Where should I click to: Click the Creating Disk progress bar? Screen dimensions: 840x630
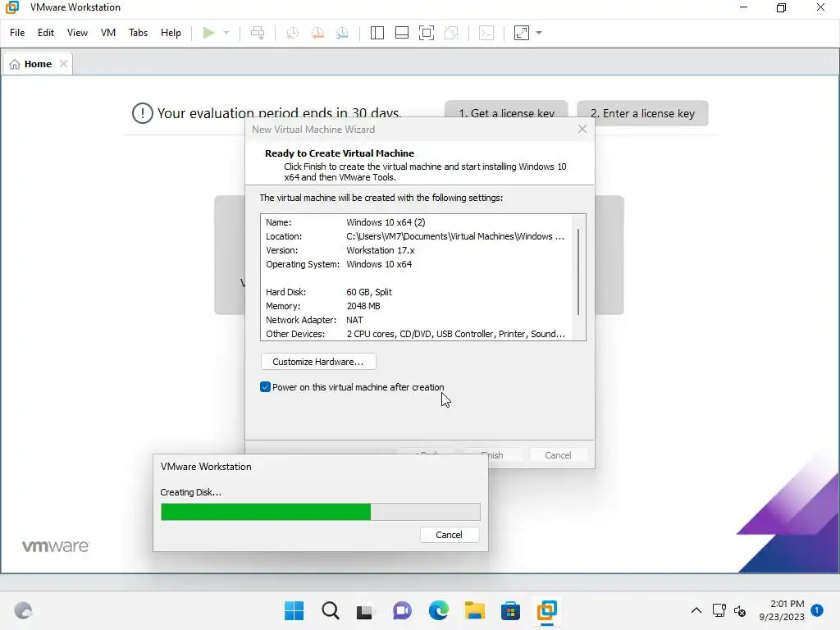tap(321, 512)
